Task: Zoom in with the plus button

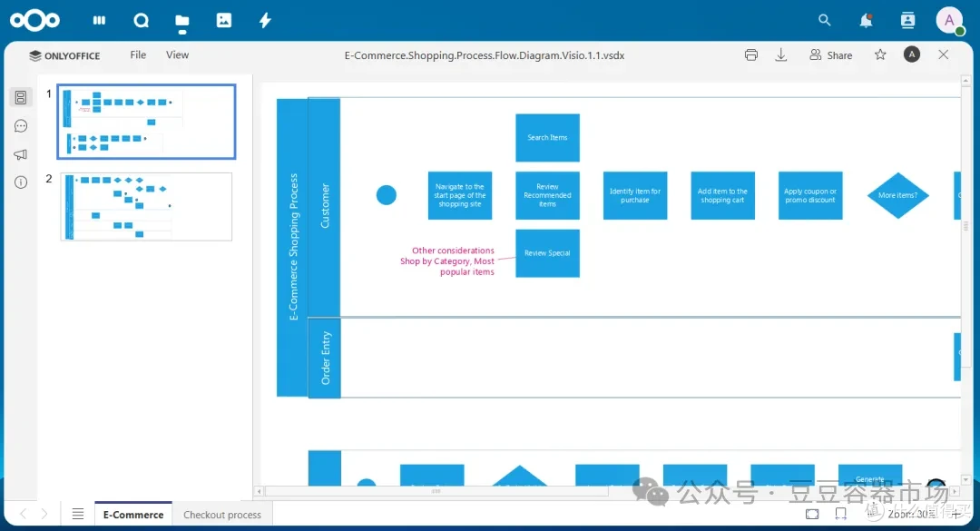Action: (955, 514)
